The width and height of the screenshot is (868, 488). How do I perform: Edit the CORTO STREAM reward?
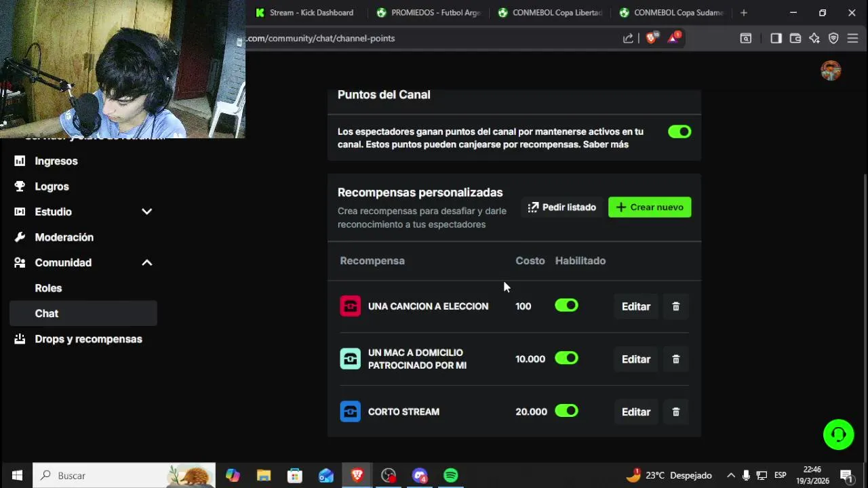pyautogui.click(x=636, y=411)
